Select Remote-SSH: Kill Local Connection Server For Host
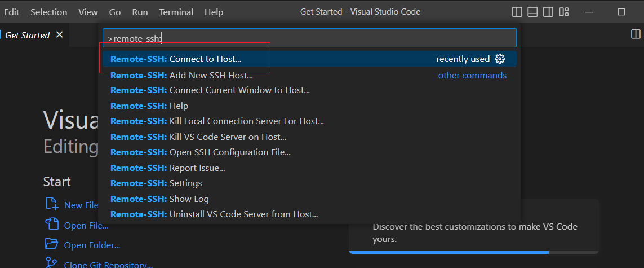The image size is (644, 268). pyautogui.click(x=309, y=121)
